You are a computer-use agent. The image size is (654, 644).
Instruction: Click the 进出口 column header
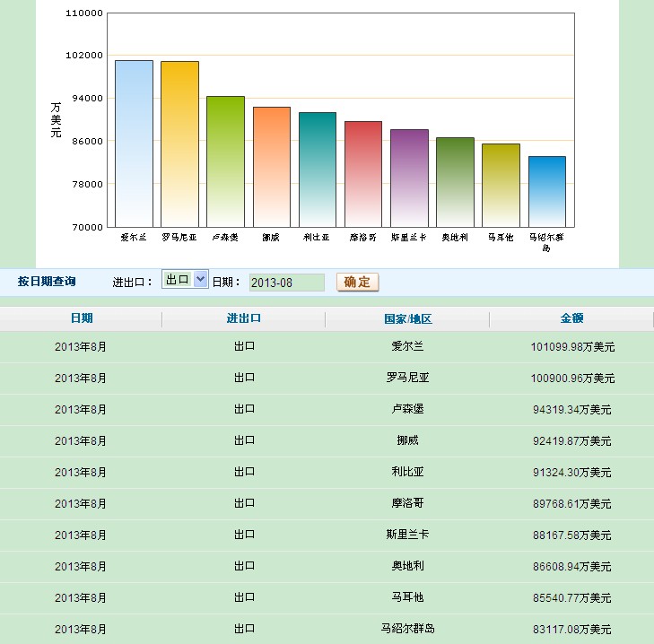[243, 318]
